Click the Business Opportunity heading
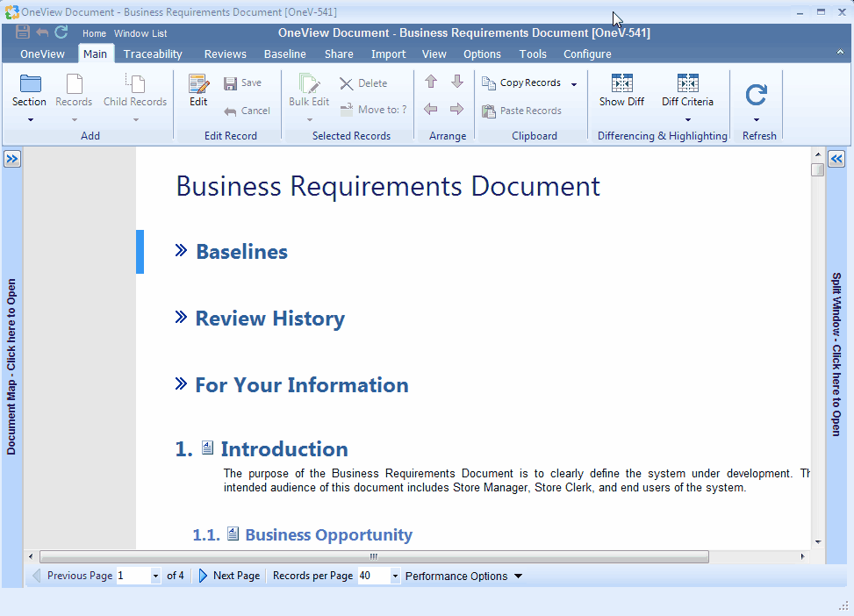The image size is (854, 616). 329,534
